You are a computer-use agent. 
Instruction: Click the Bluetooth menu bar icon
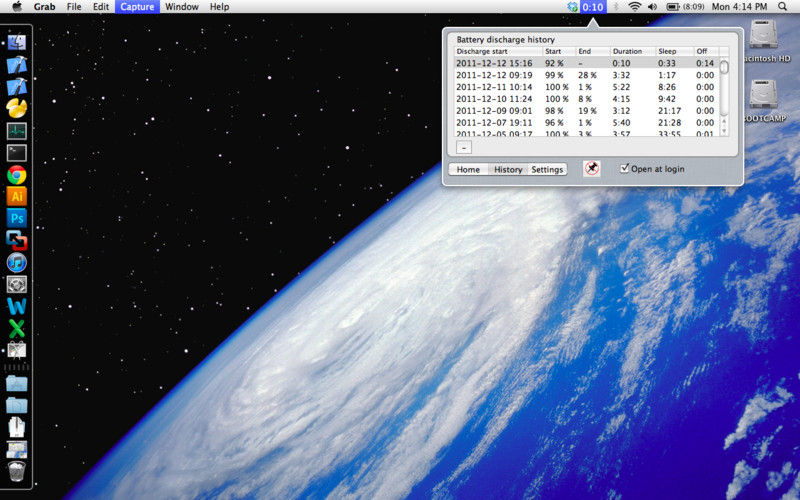(616, 7)
